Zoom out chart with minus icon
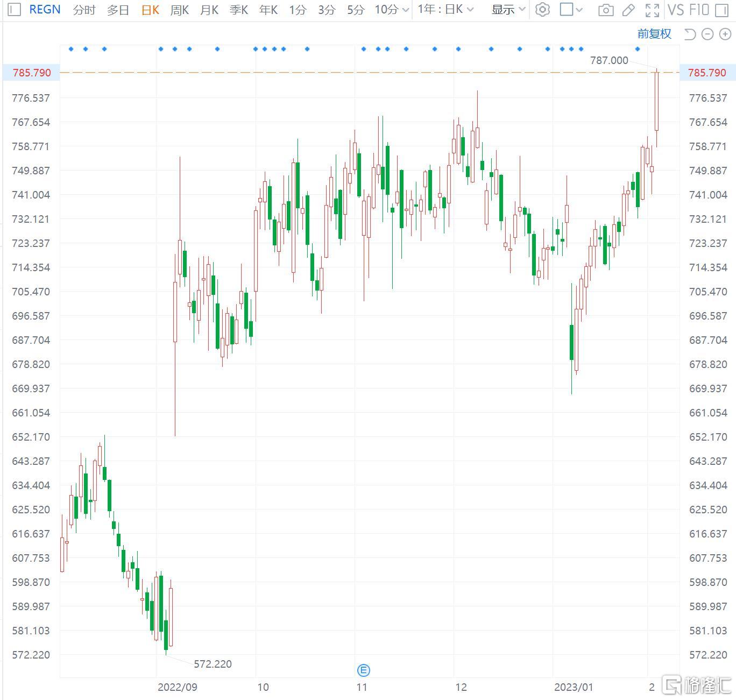Viewport: 736px width, 700px height. pos(708,34)
